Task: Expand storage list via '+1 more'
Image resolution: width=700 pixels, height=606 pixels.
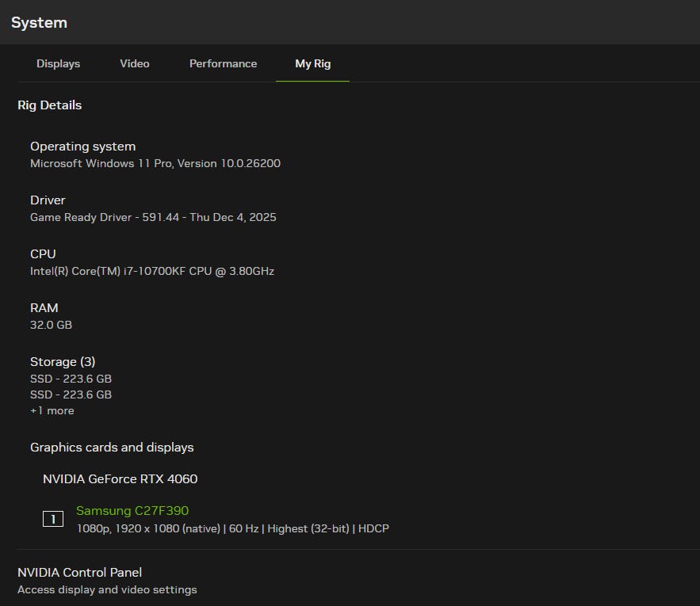Action: tap(52, 411)
